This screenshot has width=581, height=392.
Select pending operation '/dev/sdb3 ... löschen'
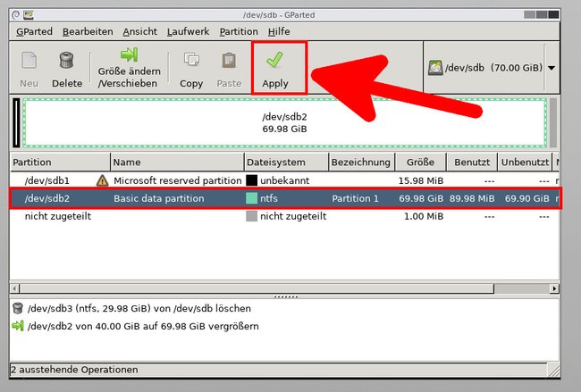139,308
